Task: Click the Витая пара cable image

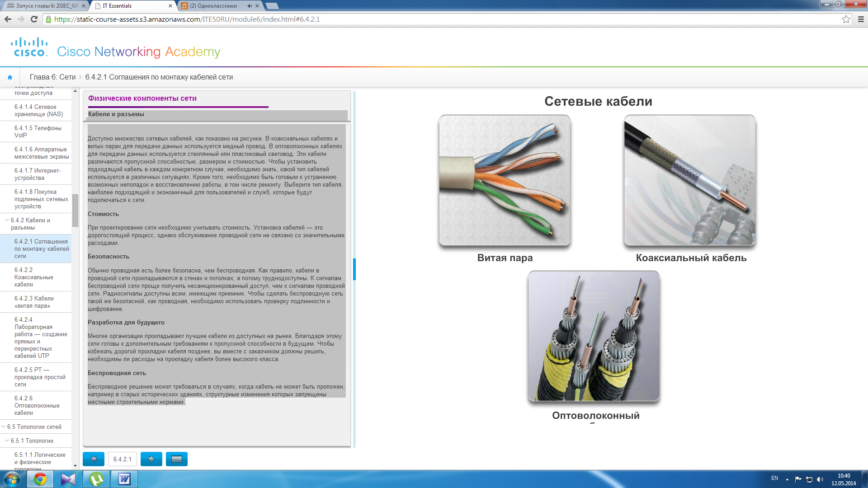Action: tap(505, 180)
